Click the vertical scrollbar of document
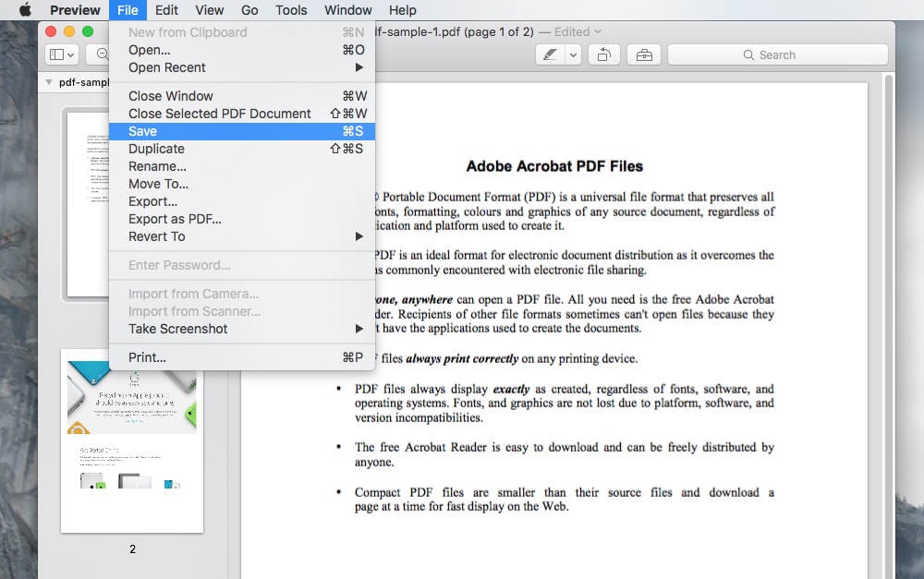The image size is (924, 579). 889,325
